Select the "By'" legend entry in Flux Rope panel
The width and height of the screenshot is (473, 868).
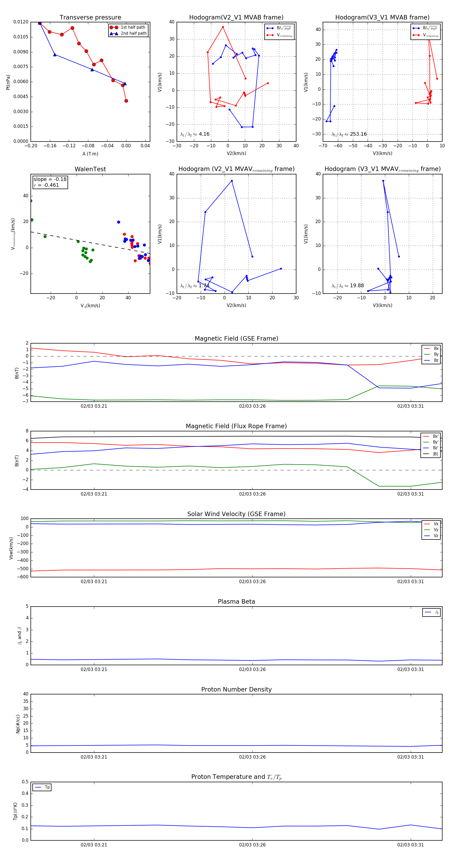pos(431,442)
